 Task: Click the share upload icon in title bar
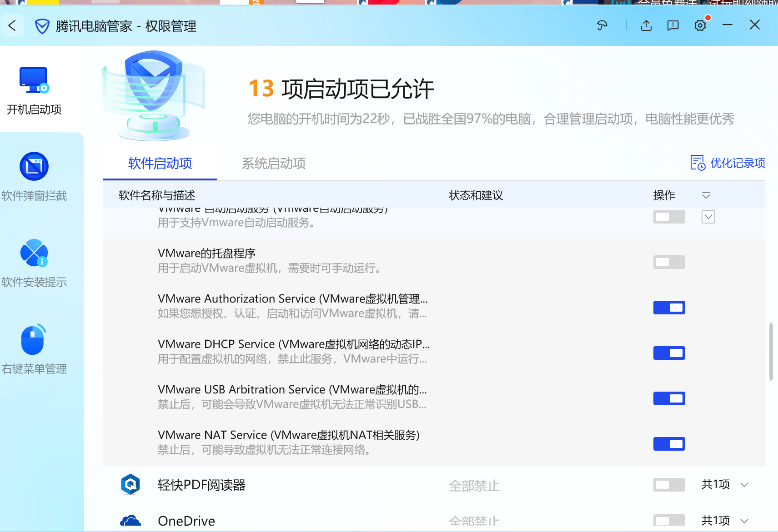(646, 25)
